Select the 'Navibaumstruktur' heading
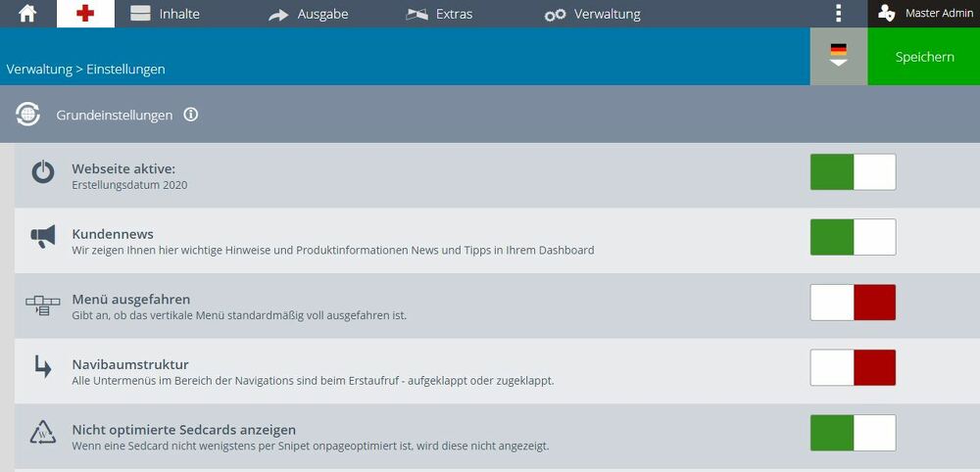The image size is (980, 472). [130, 364]
